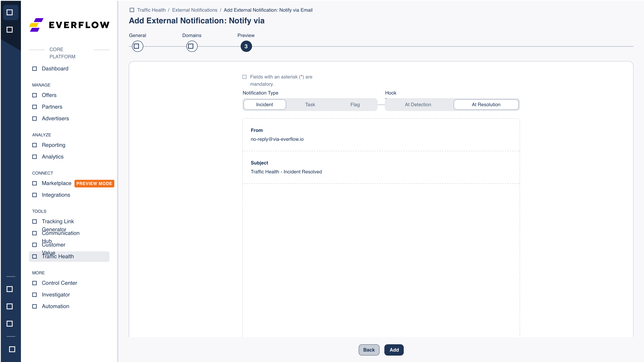
Task: Select the At Detection hook
Action: pos(418,104)
